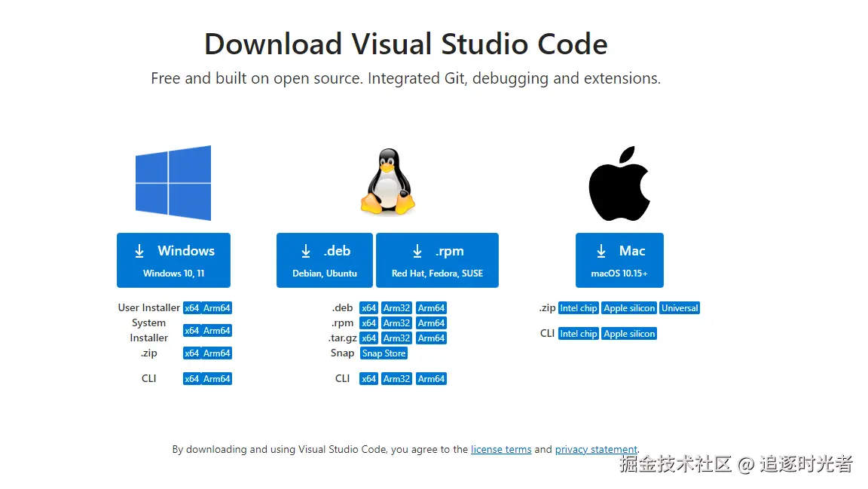Open the privacy statement link
868x489 pixels.
pos(596,449)
